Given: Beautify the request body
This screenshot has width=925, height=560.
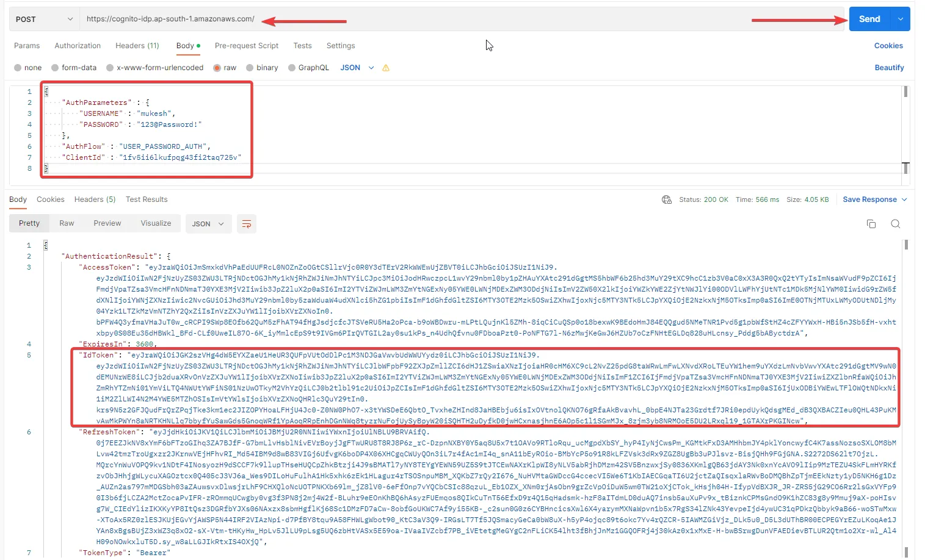Looking at the screenshot, I should click(x=889, y=68).
